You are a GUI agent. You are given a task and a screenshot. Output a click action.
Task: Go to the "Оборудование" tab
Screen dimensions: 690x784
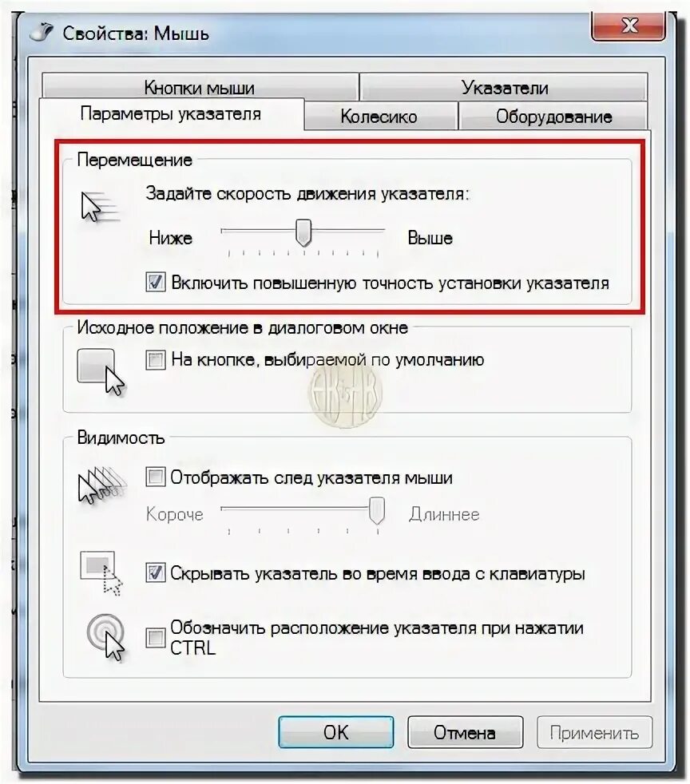coord(553,116)
